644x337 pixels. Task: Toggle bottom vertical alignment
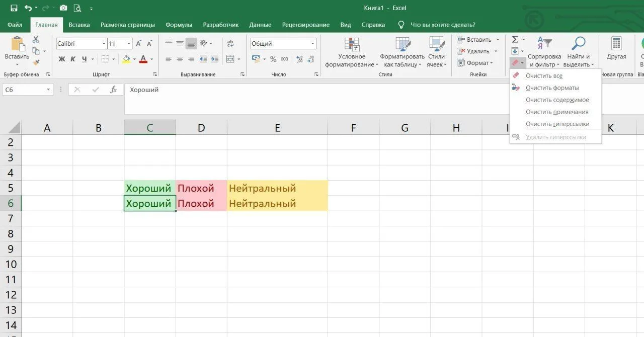click(191, 44)
